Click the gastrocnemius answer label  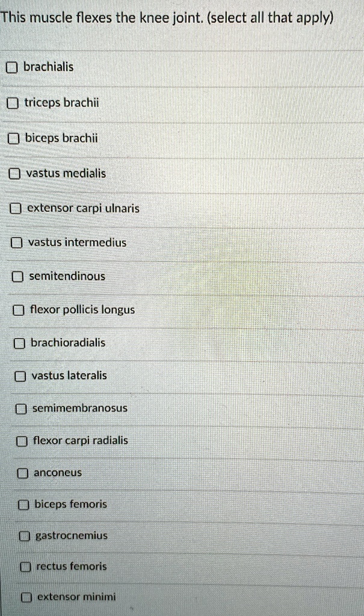click(x=72, y=535)
